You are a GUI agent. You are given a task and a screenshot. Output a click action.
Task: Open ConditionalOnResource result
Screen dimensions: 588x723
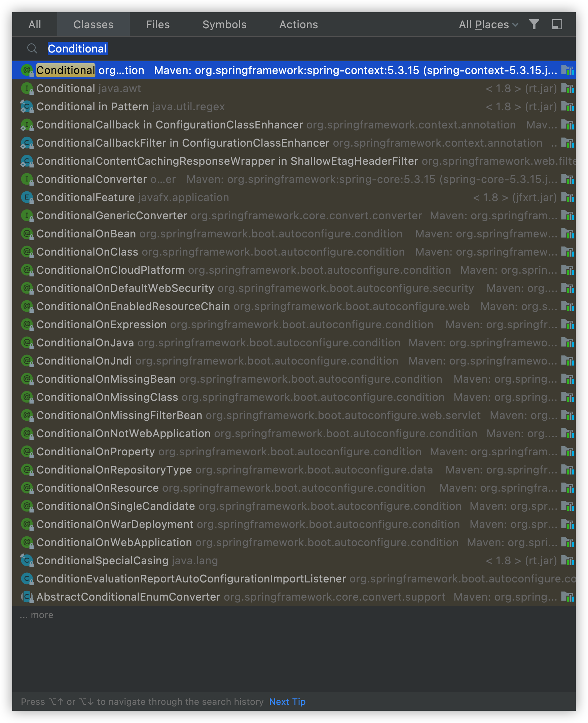click(294, 488)
